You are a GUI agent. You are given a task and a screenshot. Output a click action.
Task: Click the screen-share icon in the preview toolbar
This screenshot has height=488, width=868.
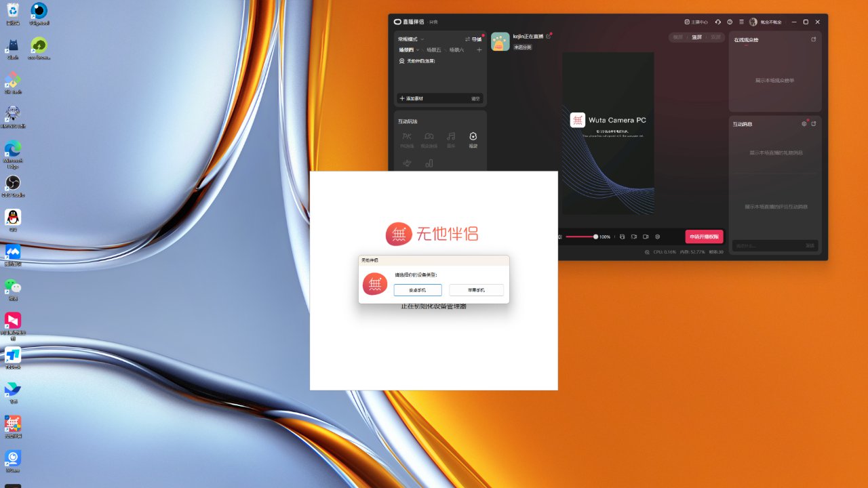634,237
